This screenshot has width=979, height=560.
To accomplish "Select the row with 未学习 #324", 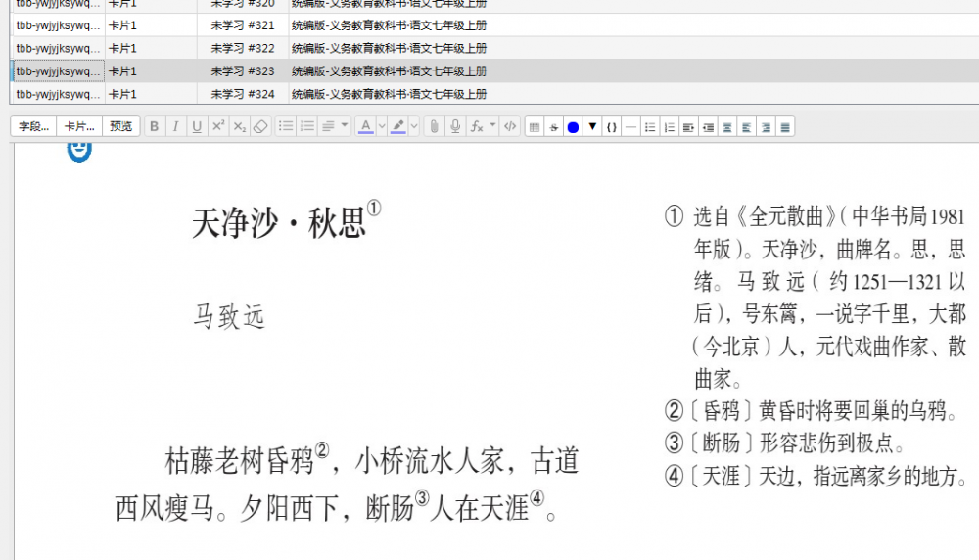I will 494,94.
